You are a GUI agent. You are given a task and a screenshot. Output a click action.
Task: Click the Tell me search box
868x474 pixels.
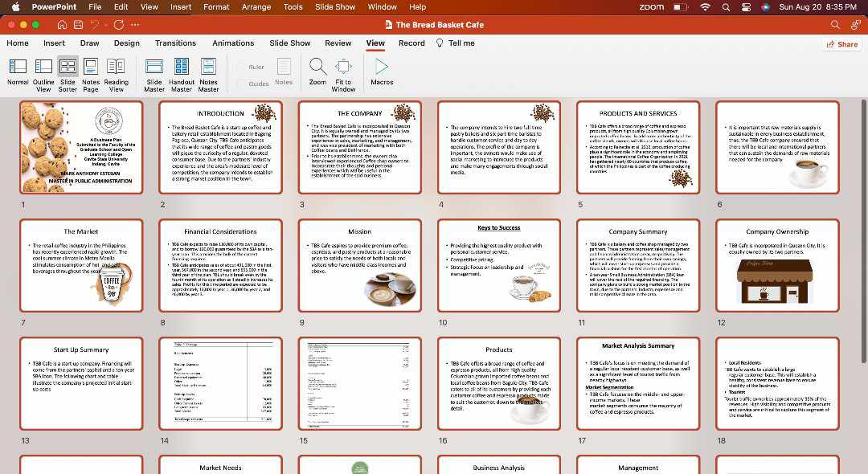click(455, 43)
